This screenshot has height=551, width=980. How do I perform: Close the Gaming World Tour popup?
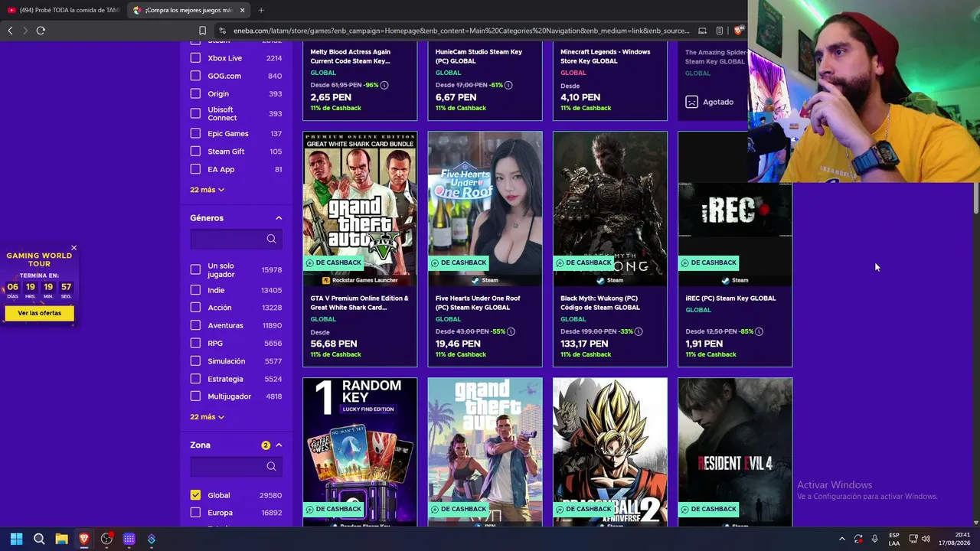point(73,248)
